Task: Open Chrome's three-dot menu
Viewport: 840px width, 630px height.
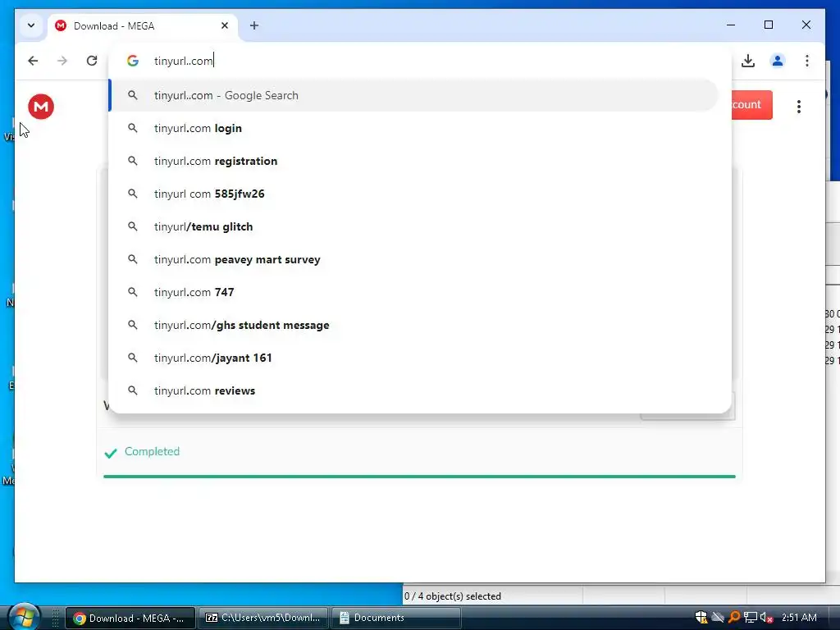Action: [x=807, y=61]
